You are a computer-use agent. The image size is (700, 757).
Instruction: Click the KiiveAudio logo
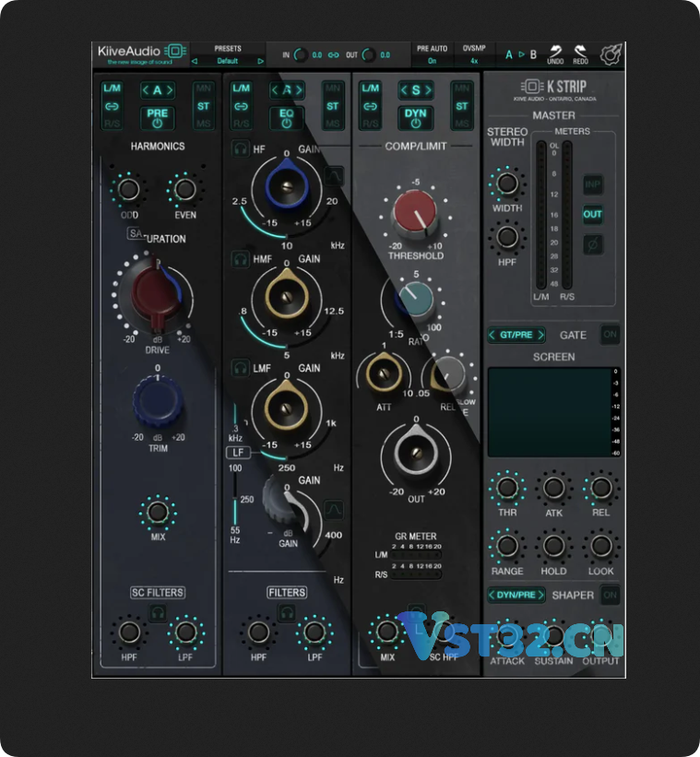tap(142, 54)
